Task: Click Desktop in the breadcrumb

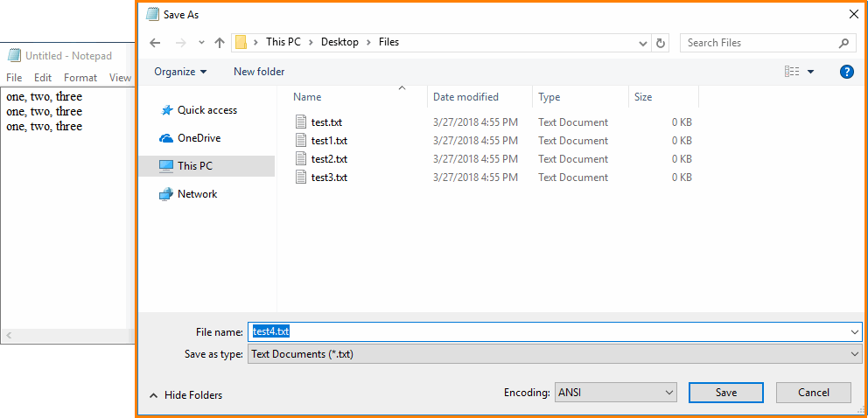Action: [339, 42]
